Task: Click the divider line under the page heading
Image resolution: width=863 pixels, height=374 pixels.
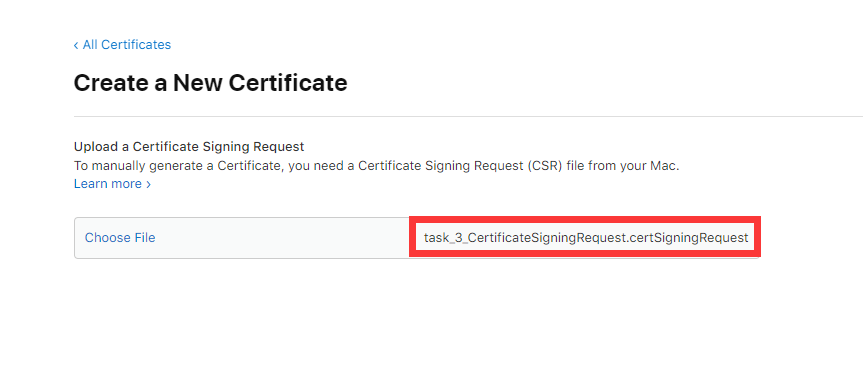Action: [468, 117]
